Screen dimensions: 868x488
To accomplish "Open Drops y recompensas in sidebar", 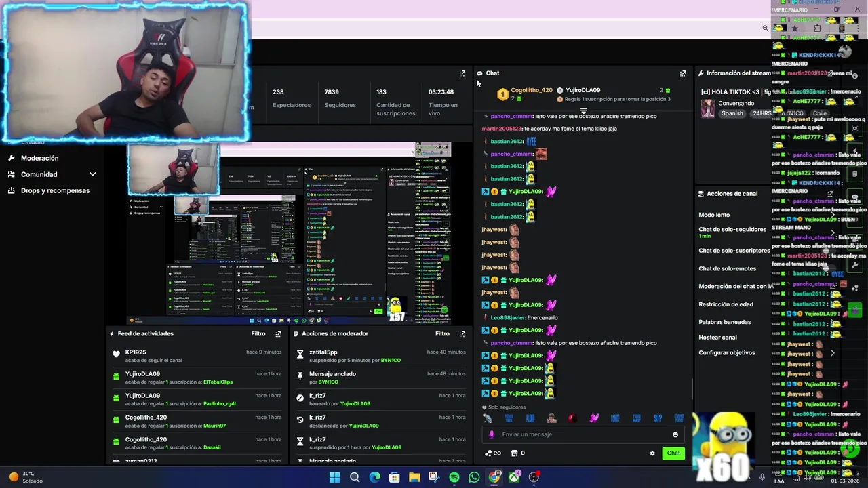I will point(55,190).
